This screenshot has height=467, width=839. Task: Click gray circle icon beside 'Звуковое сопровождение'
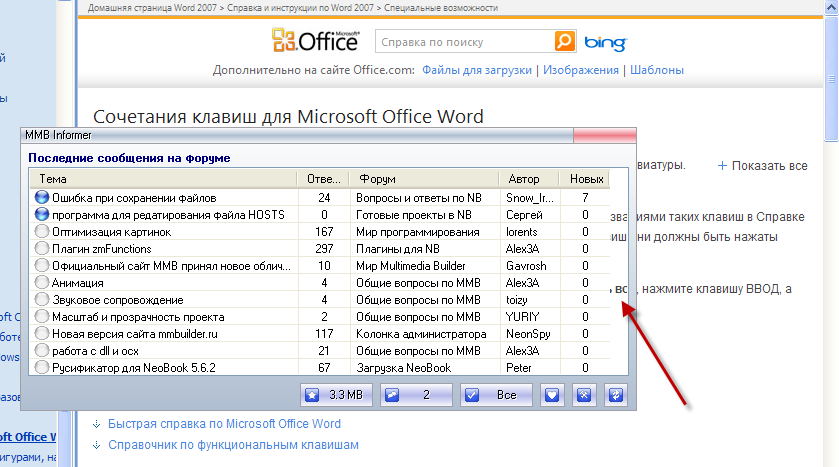(x=42, y=300)
